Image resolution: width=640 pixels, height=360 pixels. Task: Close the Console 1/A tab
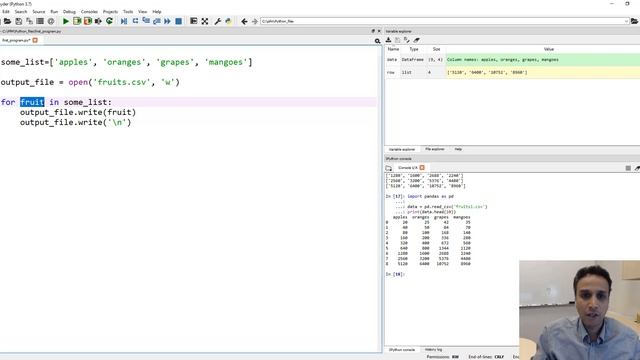pyautogui.click(x=422, y=168)
